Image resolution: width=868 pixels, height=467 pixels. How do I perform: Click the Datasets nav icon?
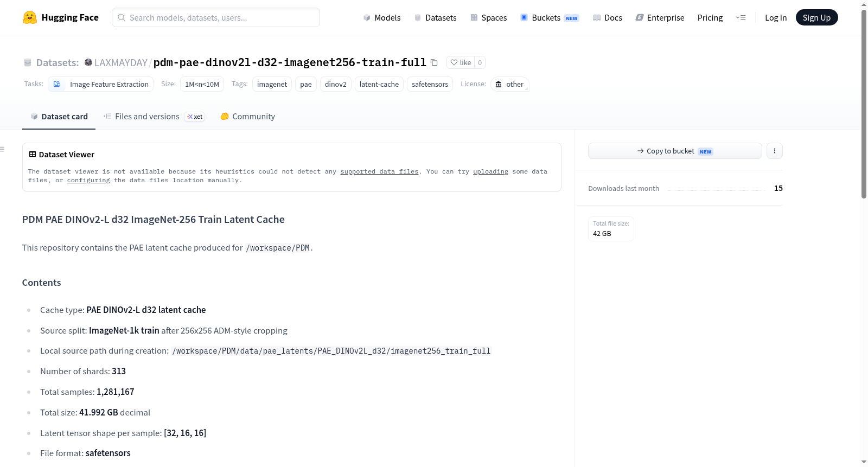(x=418, y=17)
